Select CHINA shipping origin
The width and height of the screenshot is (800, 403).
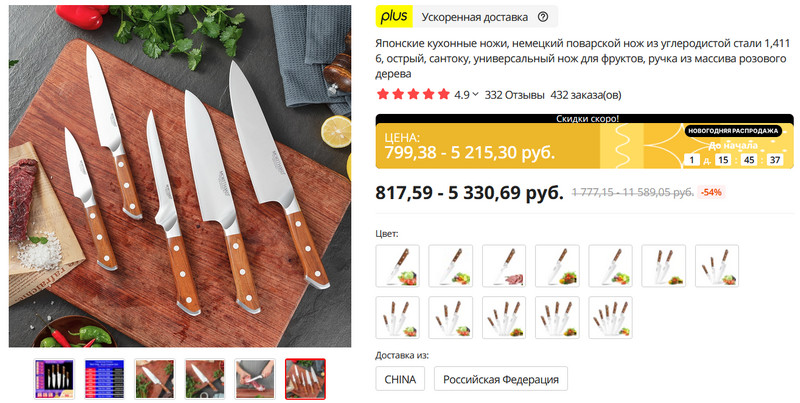(x=400, y=379)
